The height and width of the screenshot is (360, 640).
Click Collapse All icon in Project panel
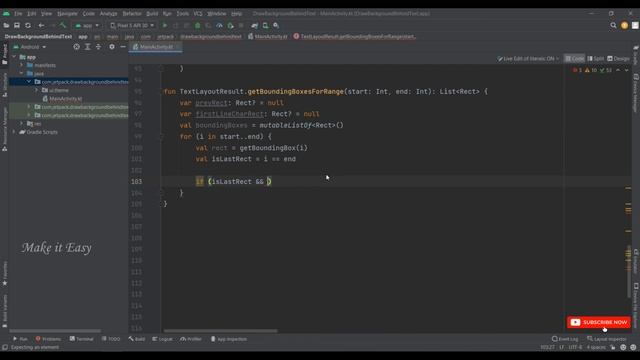(98, 47)
